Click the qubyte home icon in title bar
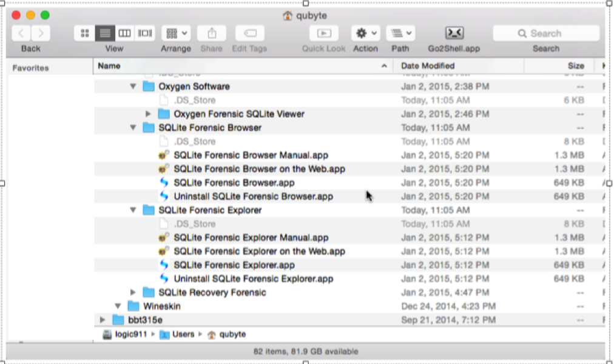614x364 pixels. click(x=288, y=16)
